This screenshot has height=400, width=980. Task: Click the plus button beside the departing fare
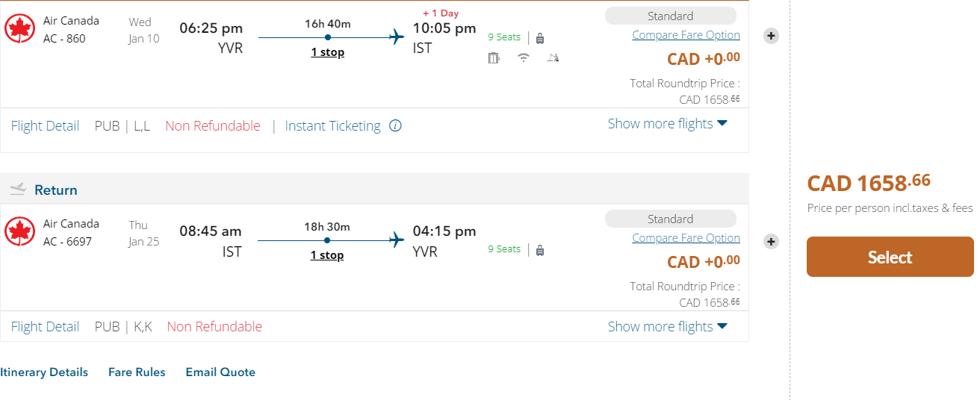pos(771,36)
